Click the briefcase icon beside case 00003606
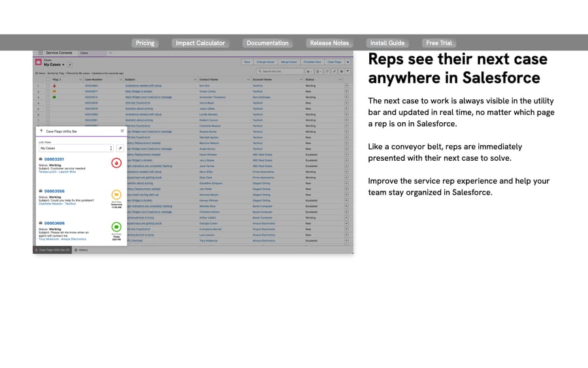This screenshot has width=588, height=368. pos(41,223)
